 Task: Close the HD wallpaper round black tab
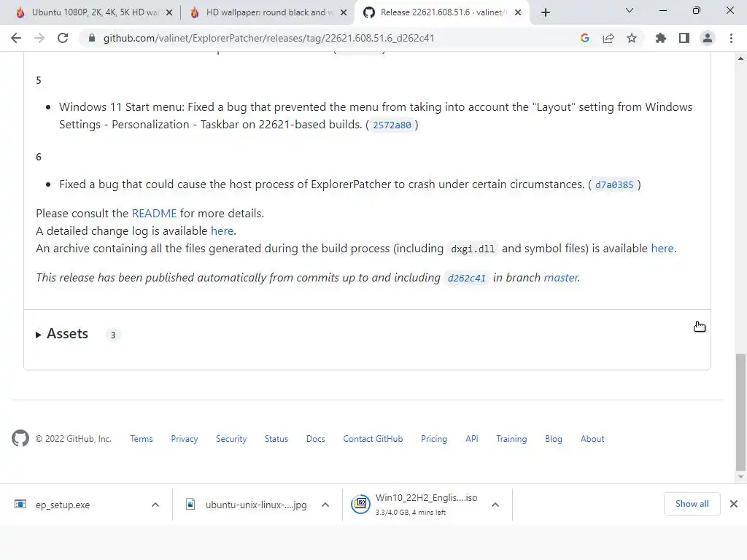pos(344,13)
